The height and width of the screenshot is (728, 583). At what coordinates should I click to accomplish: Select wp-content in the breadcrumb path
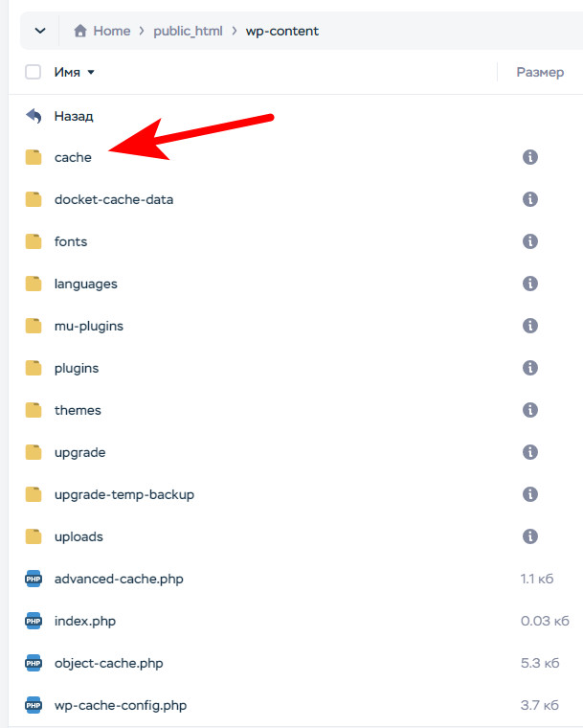pyautogui.click(x=281, y=31)
